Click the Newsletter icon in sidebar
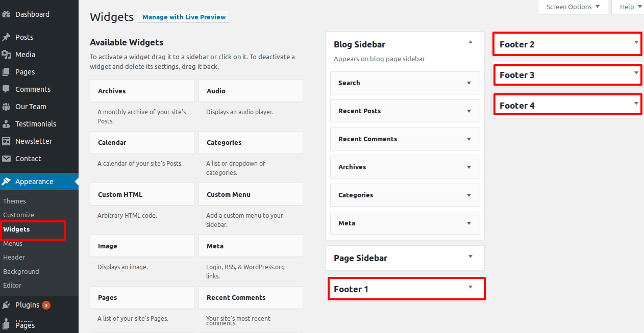Viewport: 644px width, 333px height. tap(6, 141)
